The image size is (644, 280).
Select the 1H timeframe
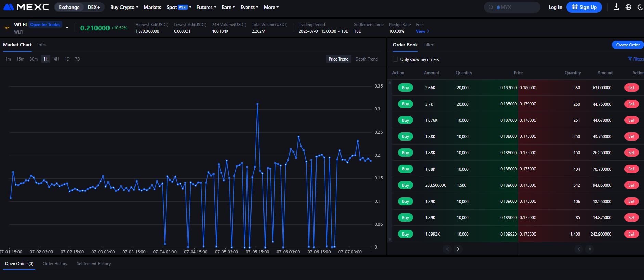(x=46, y=59)
